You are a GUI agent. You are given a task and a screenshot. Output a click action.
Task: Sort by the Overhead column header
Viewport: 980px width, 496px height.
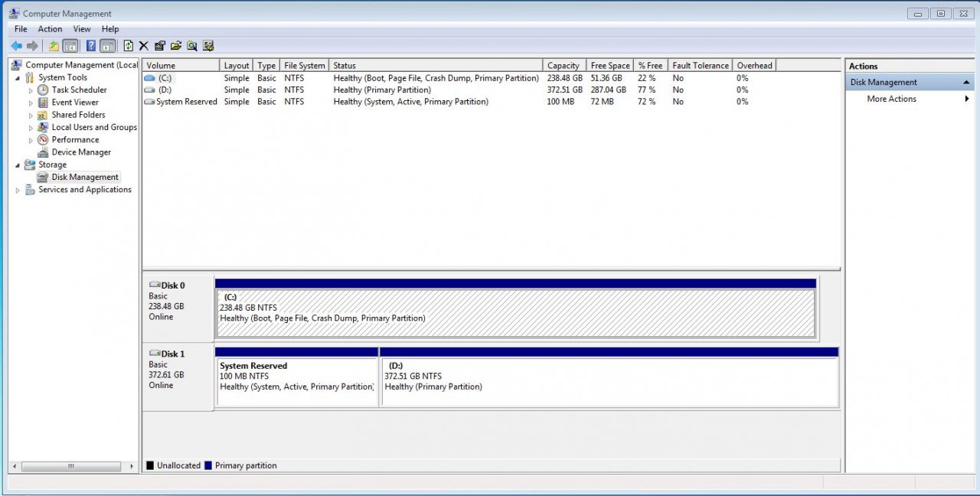(755, 66)
